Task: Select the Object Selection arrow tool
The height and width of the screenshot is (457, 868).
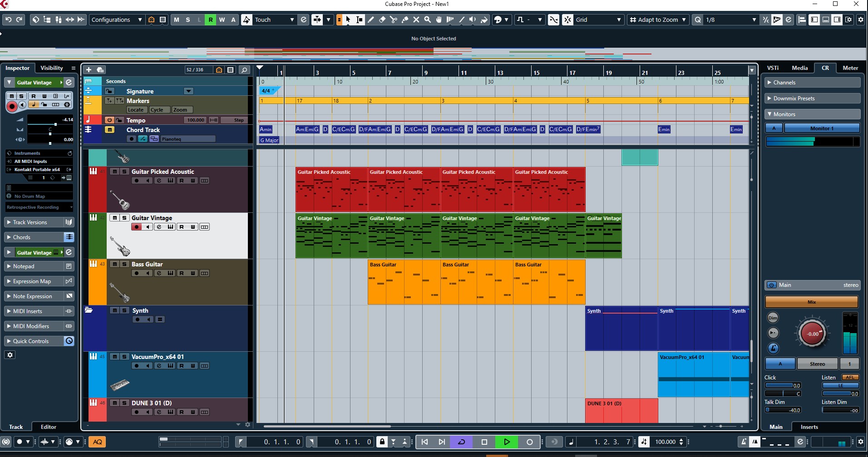Action: (x=348, y=20)
